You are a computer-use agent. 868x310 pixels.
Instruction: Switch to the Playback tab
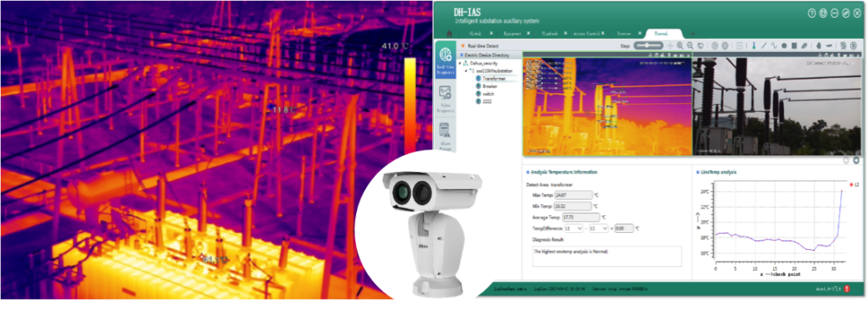click(549, 34)
